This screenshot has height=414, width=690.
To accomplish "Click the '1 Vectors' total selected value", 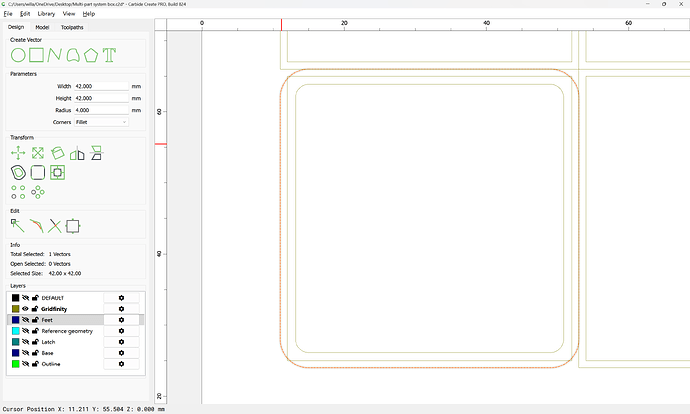I will point(59,254).
